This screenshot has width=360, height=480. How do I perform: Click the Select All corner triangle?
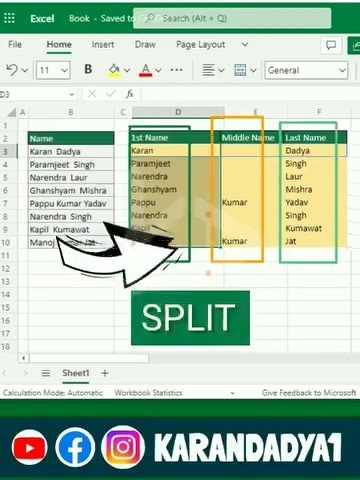(x=12, y=112)
